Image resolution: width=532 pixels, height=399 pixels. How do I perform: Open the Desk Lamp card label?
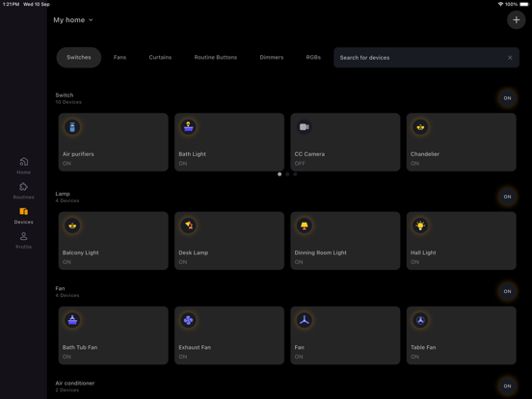194,253
